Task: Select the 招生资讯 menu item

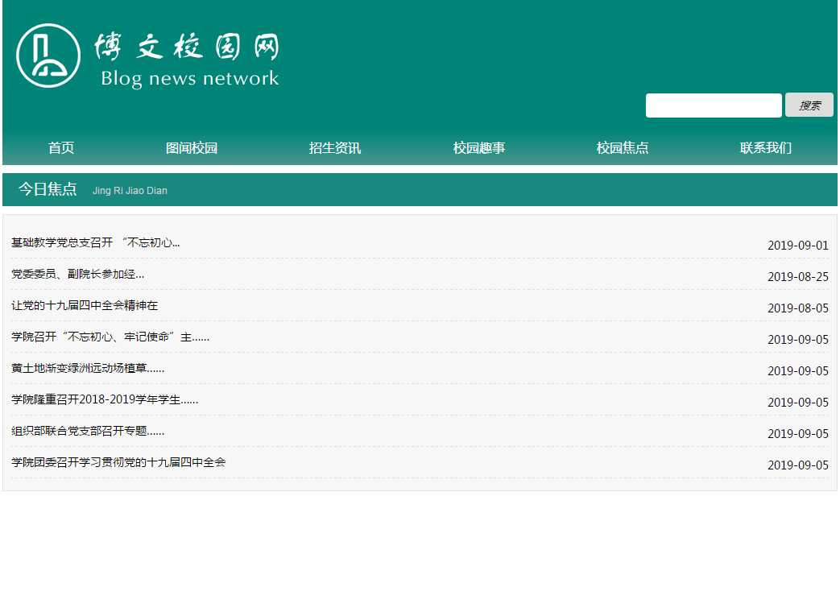Action: (x=335, y=148)
